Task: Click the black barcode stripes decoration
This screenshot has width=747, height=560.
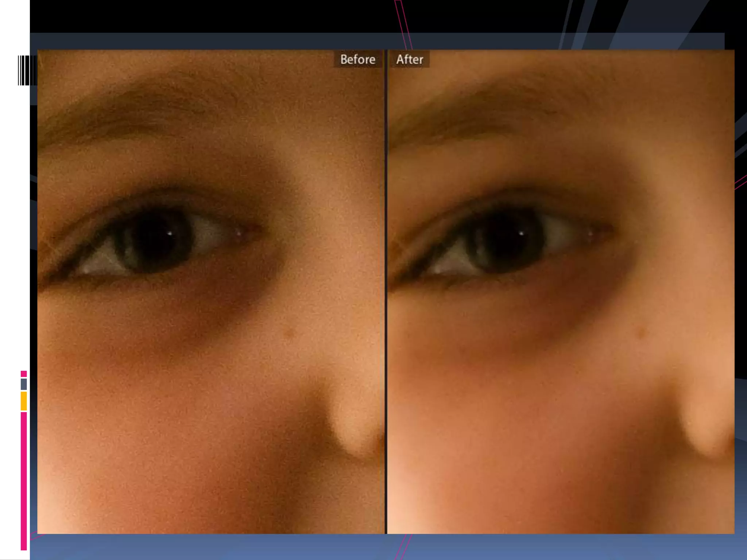Action: (27, 70)
